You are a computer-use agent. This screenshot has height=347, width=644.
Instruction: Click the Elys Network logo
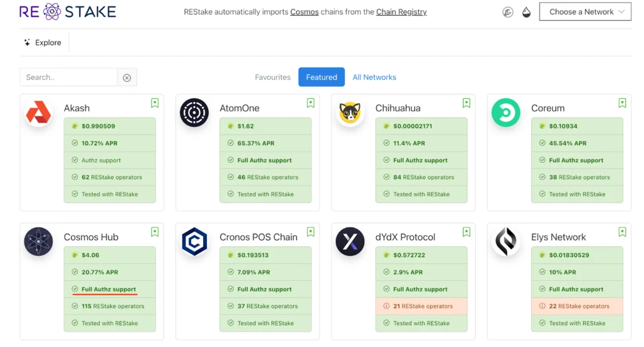pyautogui.click(x=506, y=242)
